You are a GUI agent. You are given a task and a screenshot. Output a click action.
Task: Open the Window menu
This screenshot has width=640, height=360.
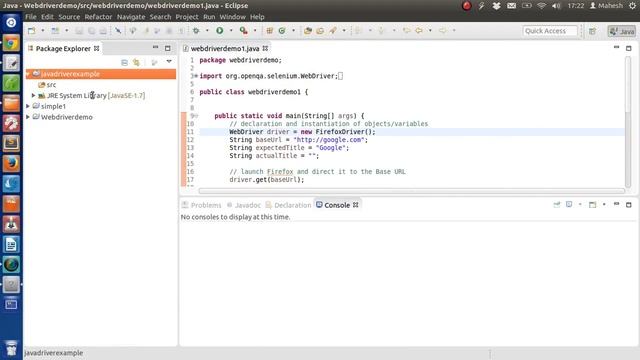tap(233, 17)
